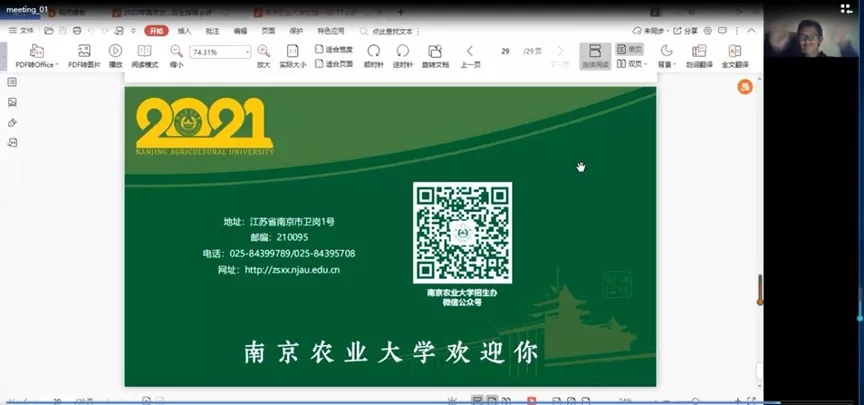Open the 插入 insert ribbon tab

(184, 31)
